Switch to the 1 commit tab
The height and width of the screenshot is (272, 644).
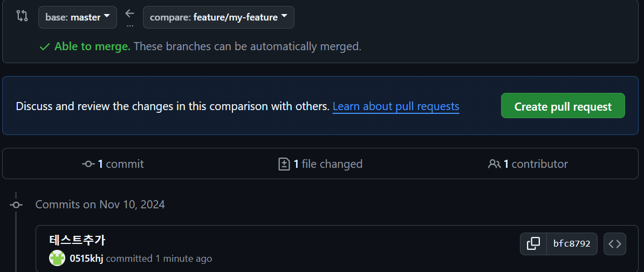tap(113, 164)
